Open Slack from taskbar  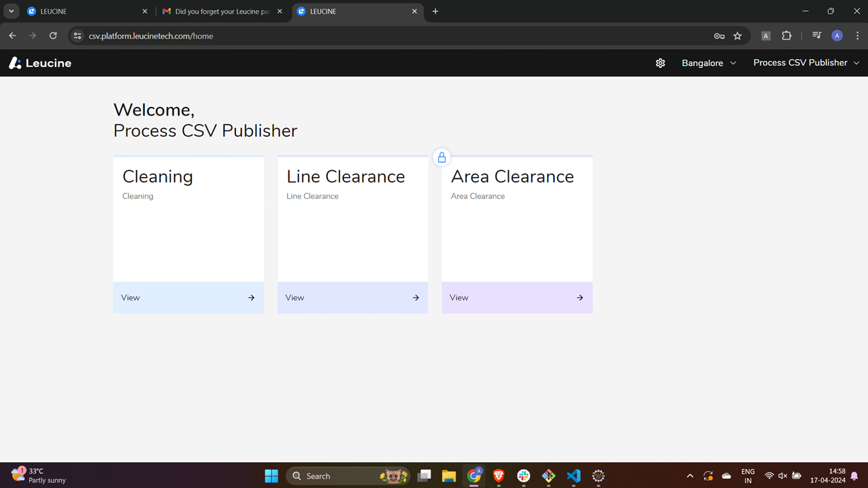pyautogui.click(x=524, y=476)
